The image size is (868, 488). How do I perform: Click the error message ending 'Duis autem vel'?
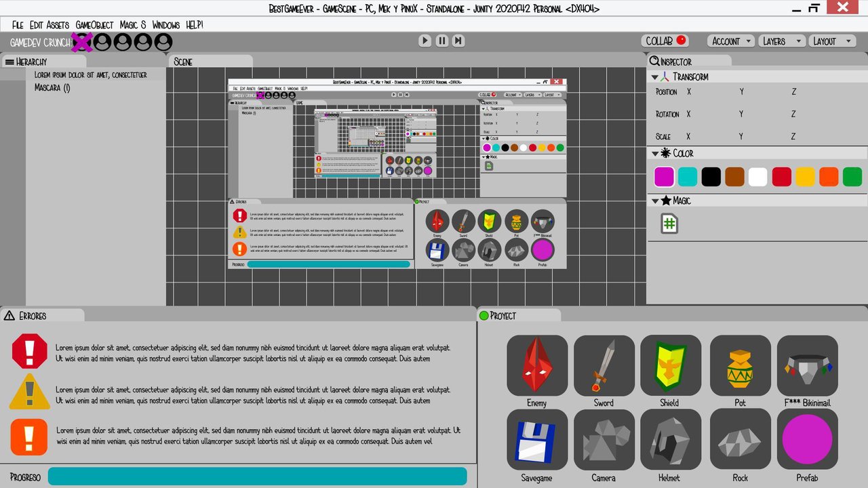258,436
